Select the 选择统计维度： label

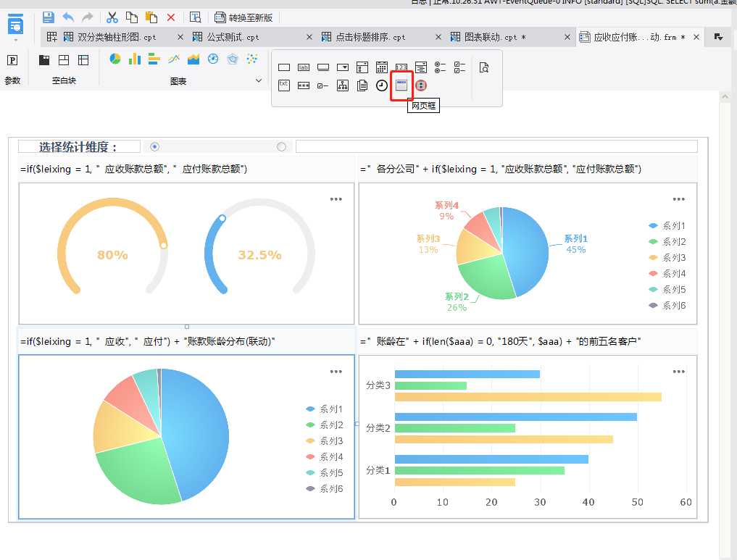[79, 147]
